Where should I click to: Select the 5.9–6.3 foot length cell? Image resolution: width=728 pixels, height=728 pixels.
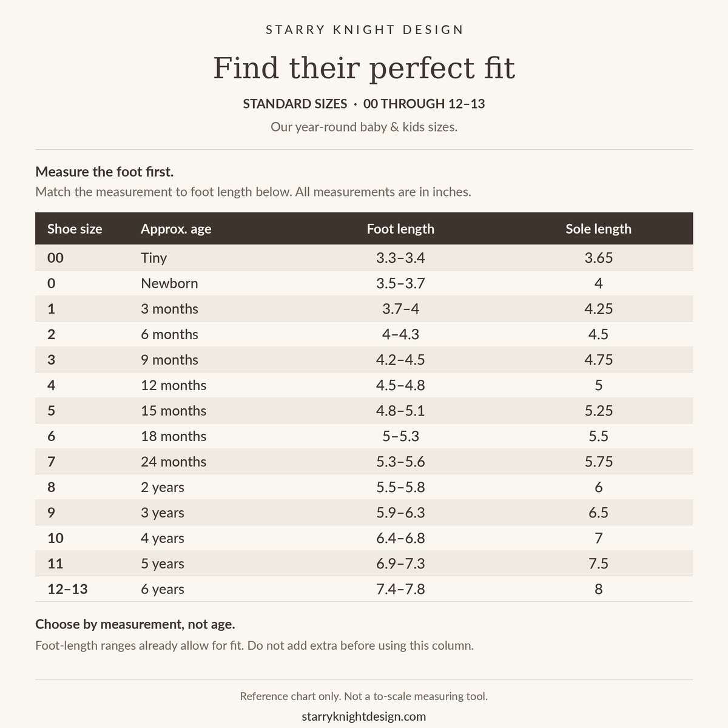[400, 513]
